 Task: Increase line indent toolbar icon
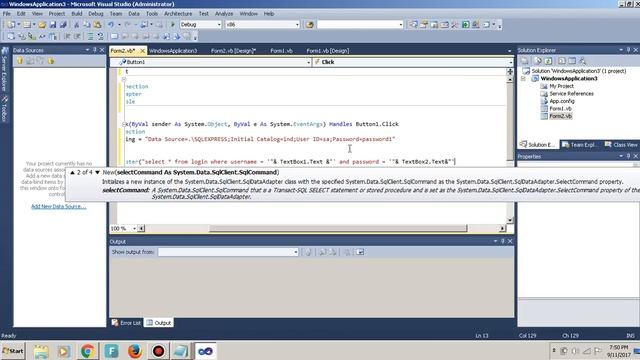pos(77,36)
